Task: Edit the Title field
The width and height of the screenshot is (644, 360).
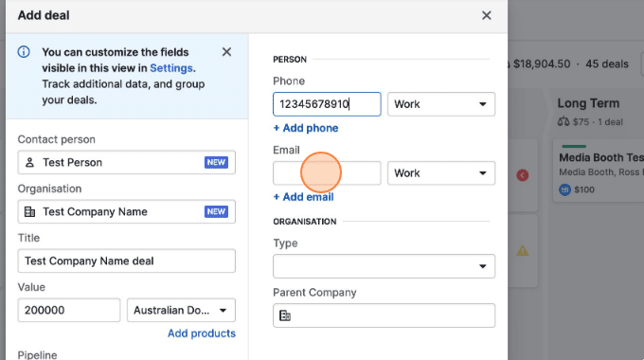Action: pos(127,261)
